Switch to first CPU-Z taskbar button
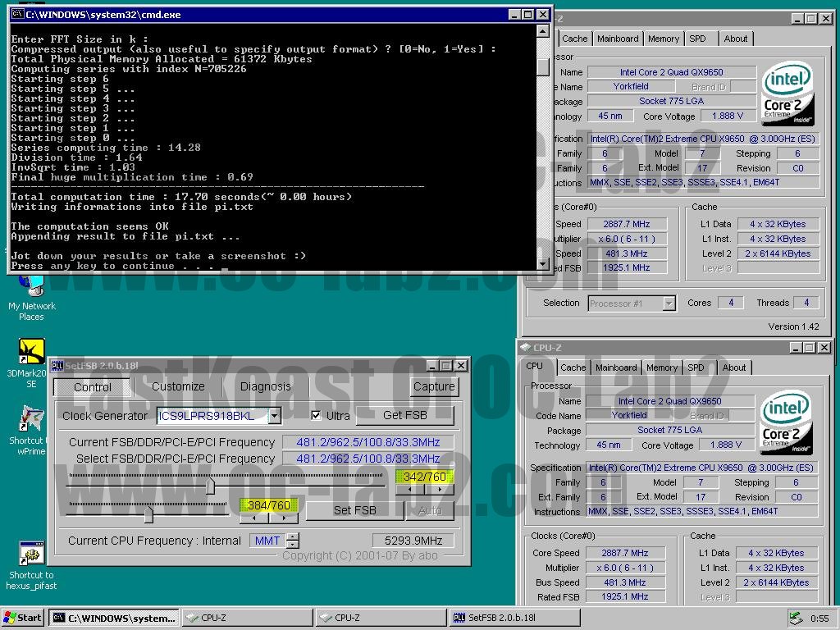The image size is (840, 630). [248, 618]
